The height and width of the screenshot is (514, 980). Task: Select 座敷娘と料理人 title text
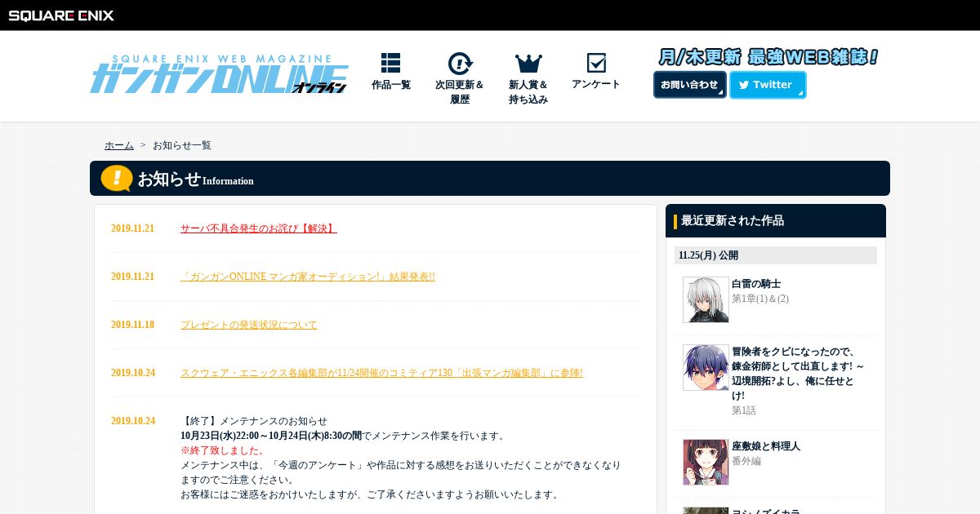coord(766,446)
